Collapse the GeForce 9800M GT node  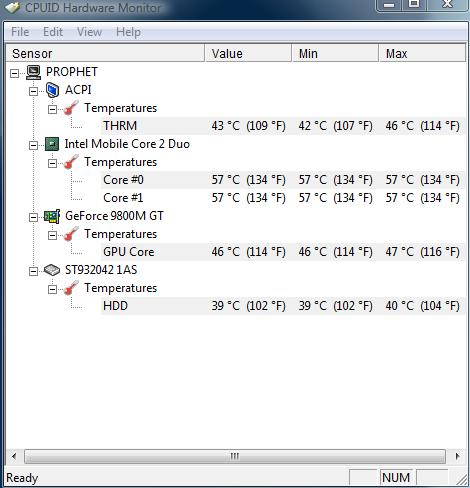tap(33, 217)
